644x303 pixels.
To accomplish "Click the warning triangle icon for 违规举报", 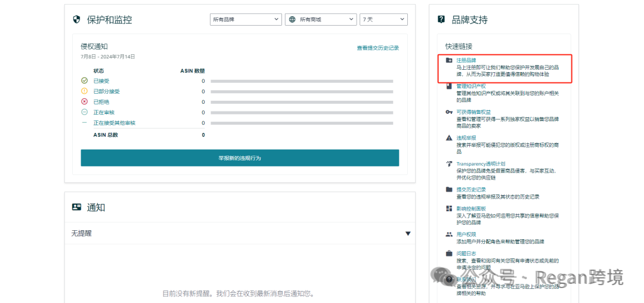I will coord(449,138).
